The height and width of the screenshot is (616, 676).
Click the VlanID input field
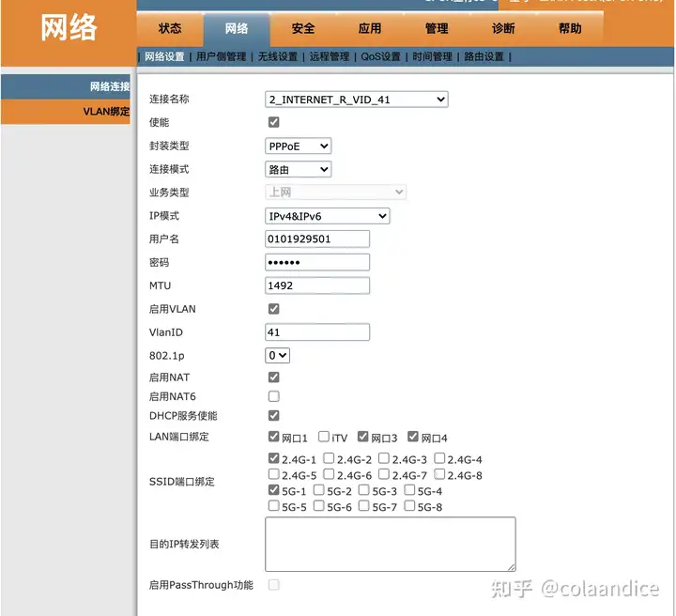pos(317,331)
